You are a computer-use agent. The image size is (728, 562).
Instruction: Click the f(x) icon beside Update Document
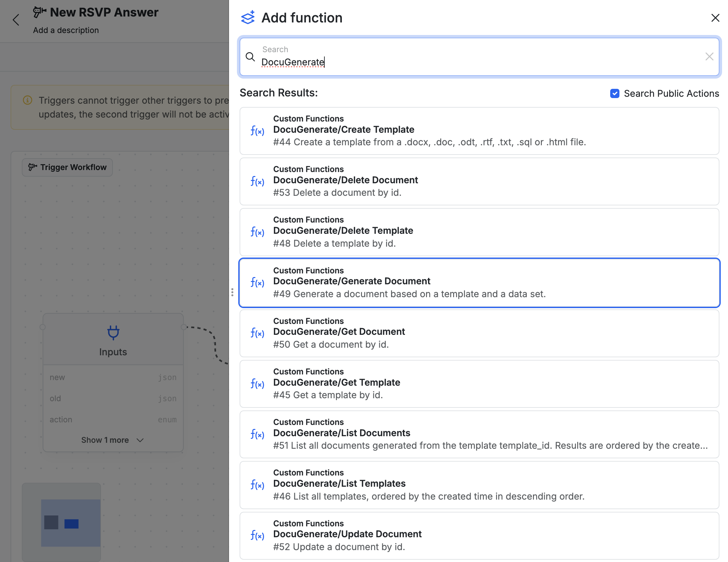257,535
